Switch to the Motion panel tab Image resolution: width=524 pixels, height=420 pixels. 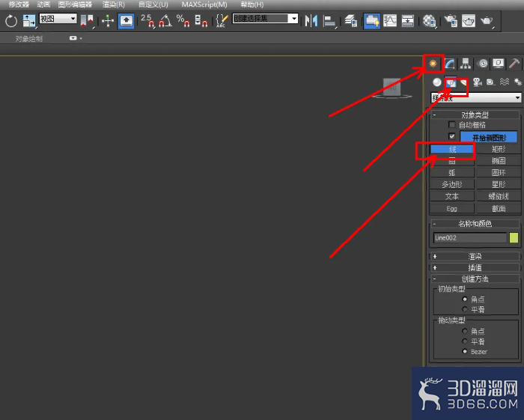483,63
